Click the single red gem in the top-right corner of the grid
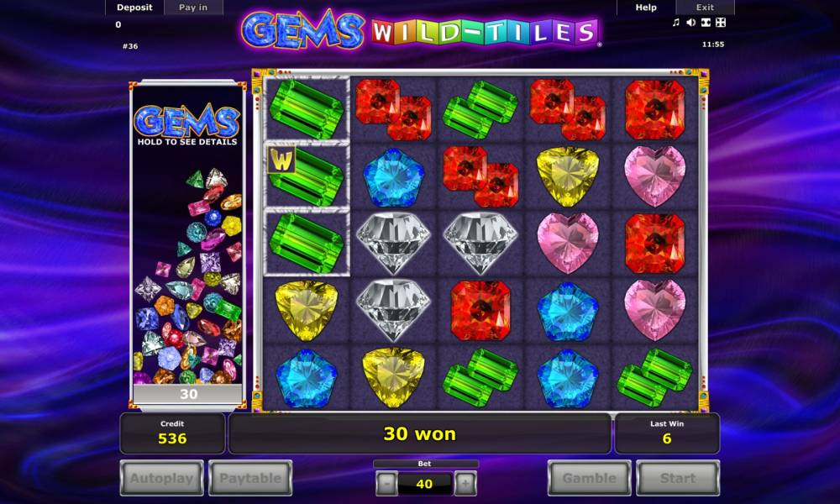 (x=654, y=110)
